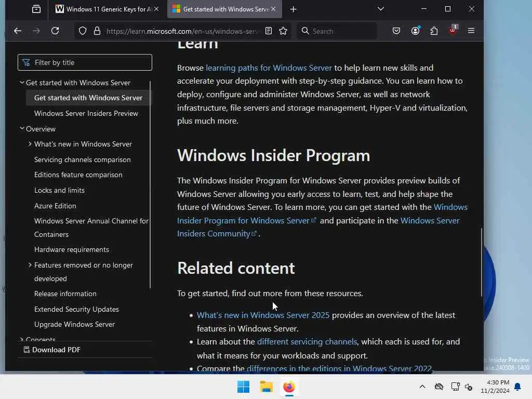This screenshot has width=532, height=399.
Task: Open Firefox application menu
Action: click(471, 31)
